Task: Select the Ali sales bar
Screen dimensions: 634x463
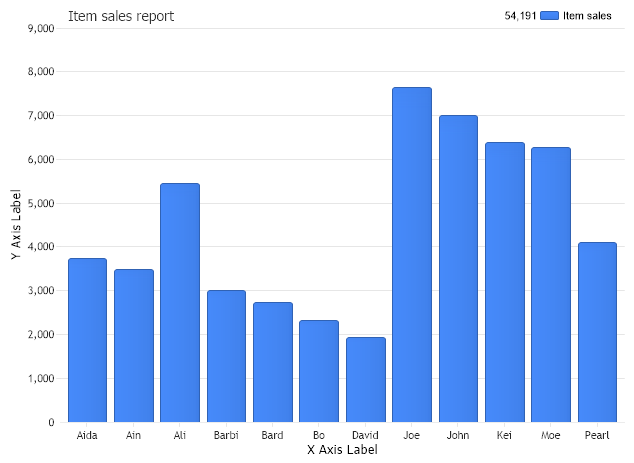Action: click(180, 303)
